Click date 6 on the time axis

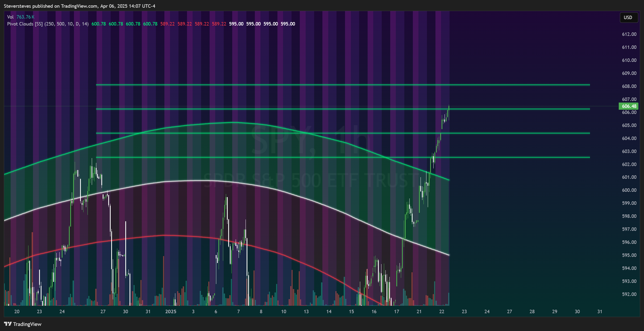point(216,312)
